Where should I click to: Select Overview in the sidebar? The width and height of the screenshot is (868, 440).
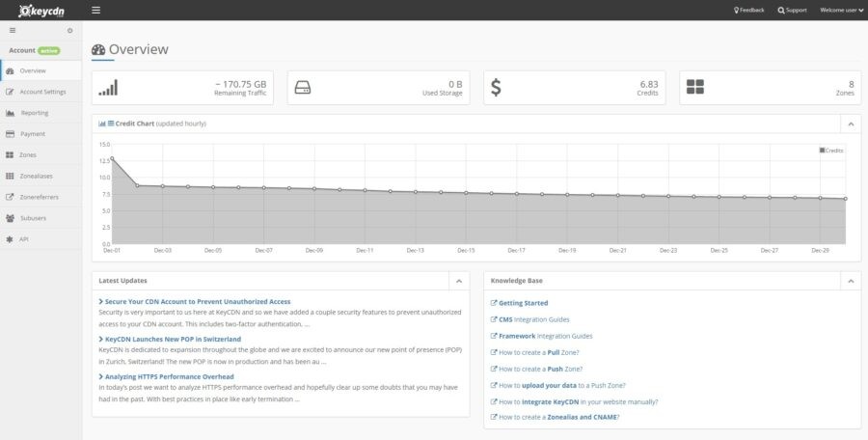pos(41,71)
